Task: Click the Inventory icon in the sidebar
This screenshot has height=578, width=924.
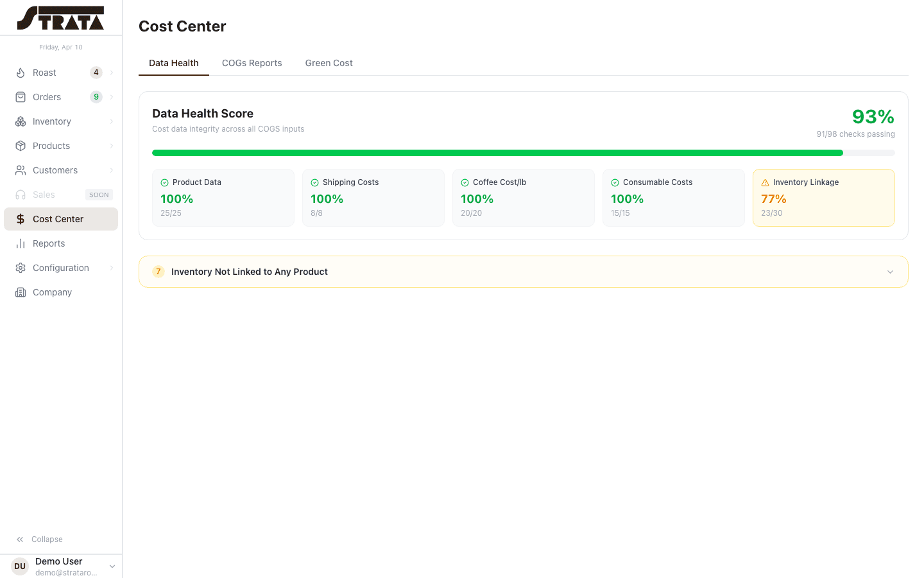Action: tap(20, 121)
